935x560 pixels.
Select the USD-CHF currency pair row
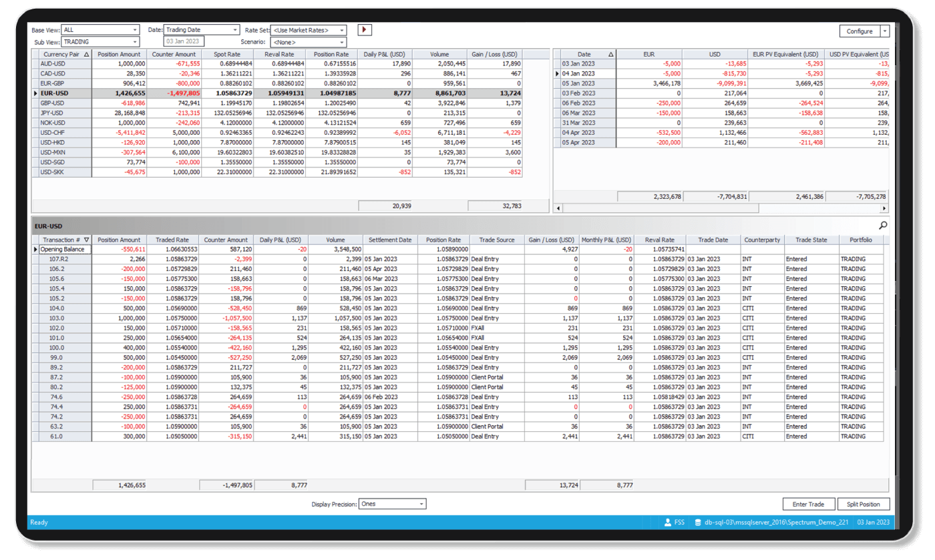coord(277,133)
